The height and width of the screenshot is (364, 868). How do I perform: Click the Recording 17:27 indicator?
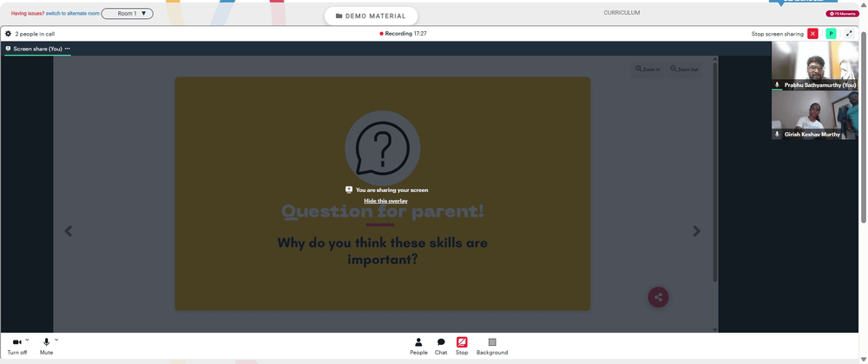403,34
